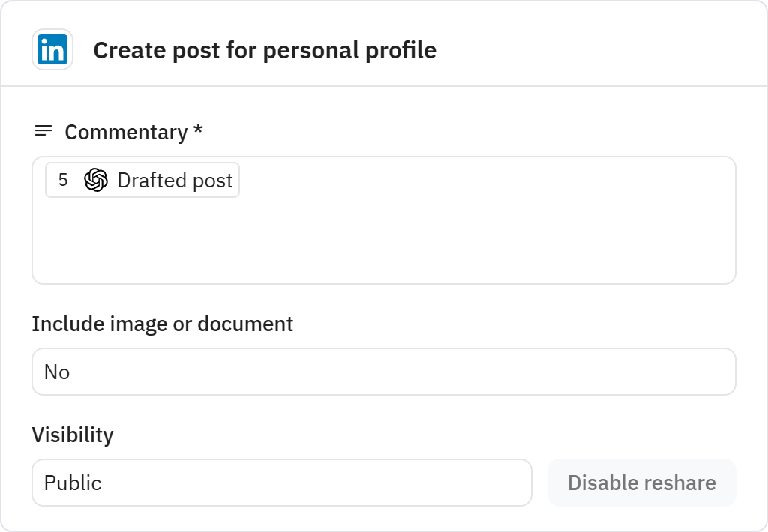The image size is (768, 532).
Task: Click the Public value field under Visibility
Action: tap(281, 483)
